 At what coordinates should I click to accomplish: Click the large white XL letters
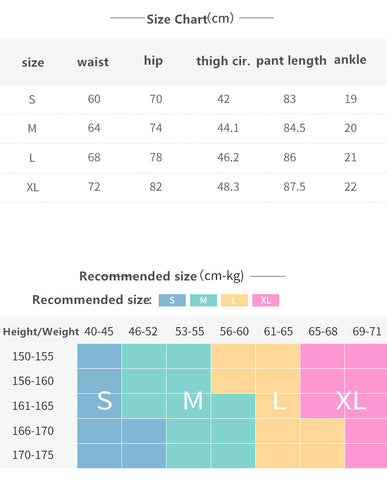point(351,401)
